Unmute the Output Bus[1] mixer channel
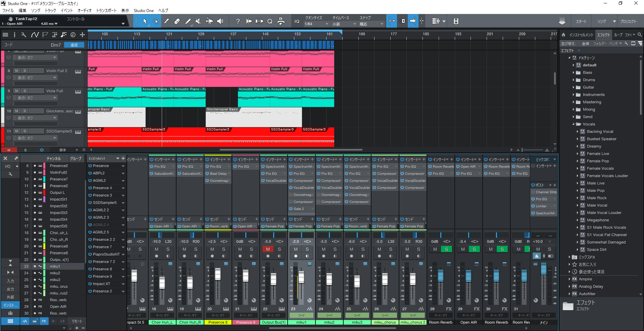Image resolution: width=644 pixels, height=331 pixels. click(x=268, y=249)
